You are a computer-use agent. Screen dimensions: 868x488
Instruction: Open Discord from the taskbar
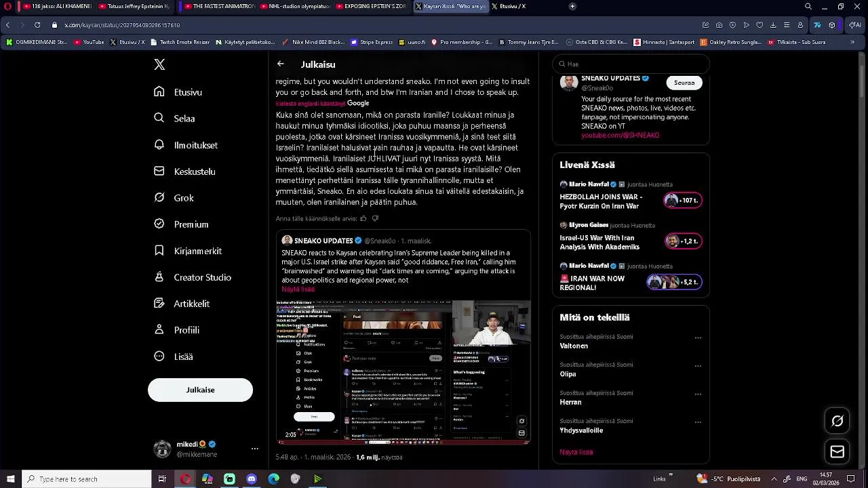pos(252,479)
